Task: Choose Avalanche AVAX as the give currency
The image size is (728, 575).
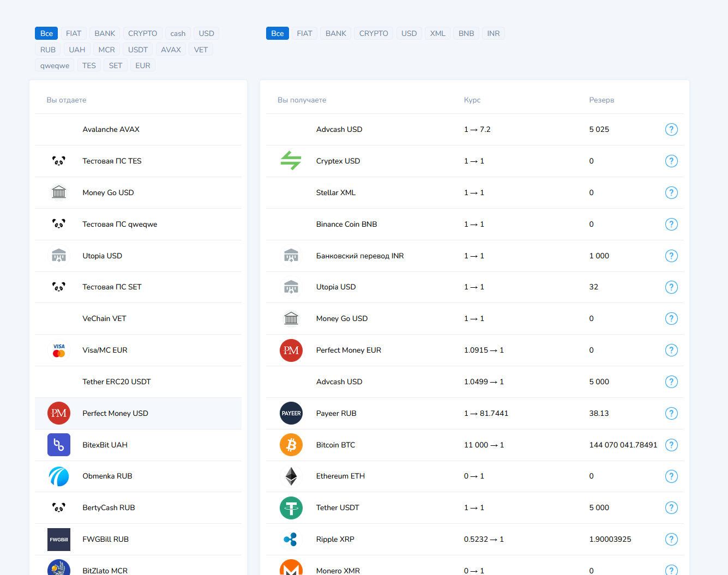Action: coord(111,129)
